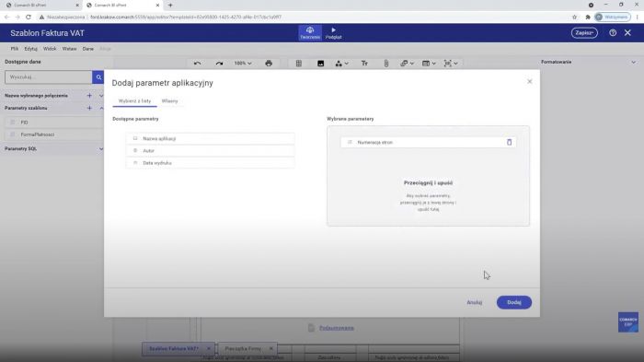The width and height of the screenshot is (644, 362).
Task: Switch to Podgląd preview mode
Action: point(333,32)
